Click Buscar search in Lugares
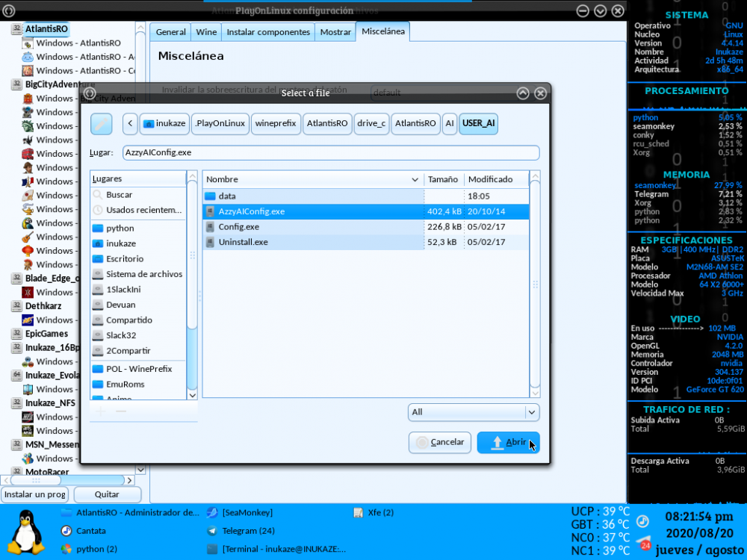Screen dimensions: 747x560 [x=119, y=195]
